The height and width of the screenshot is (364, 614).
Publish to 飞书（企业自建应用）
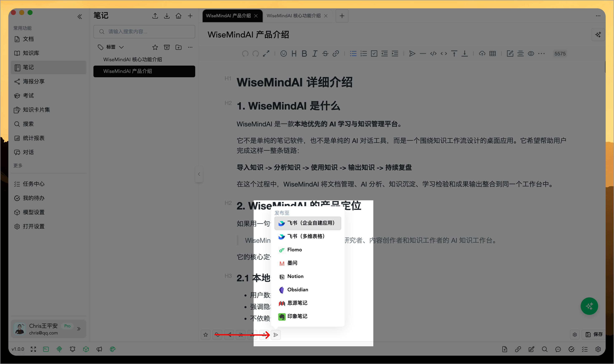[x=307, y=223]
